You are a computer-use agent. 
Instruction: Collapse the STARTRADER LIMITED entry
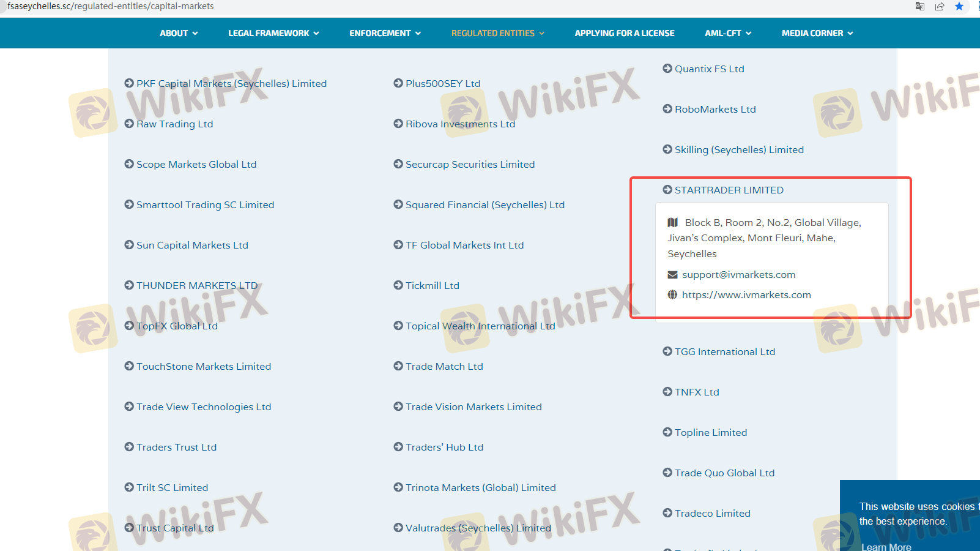729,190
